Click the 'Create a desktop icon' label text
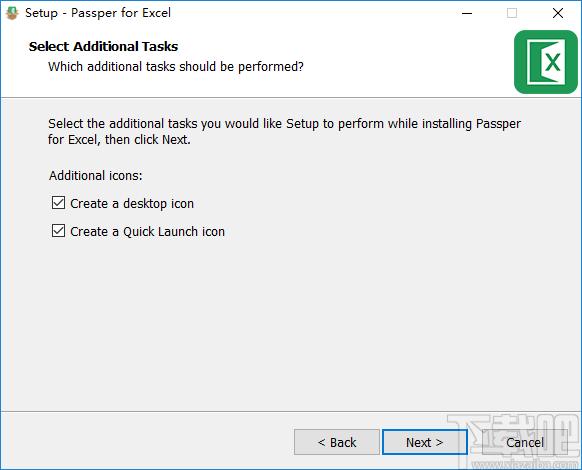 click(132, 203)
